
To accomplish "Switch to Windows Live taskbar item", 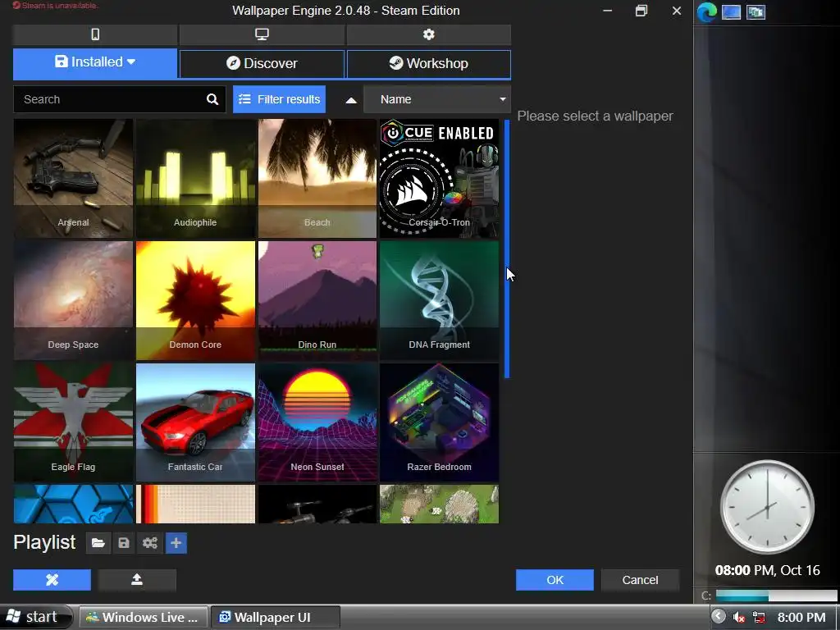I will [143, 617].
